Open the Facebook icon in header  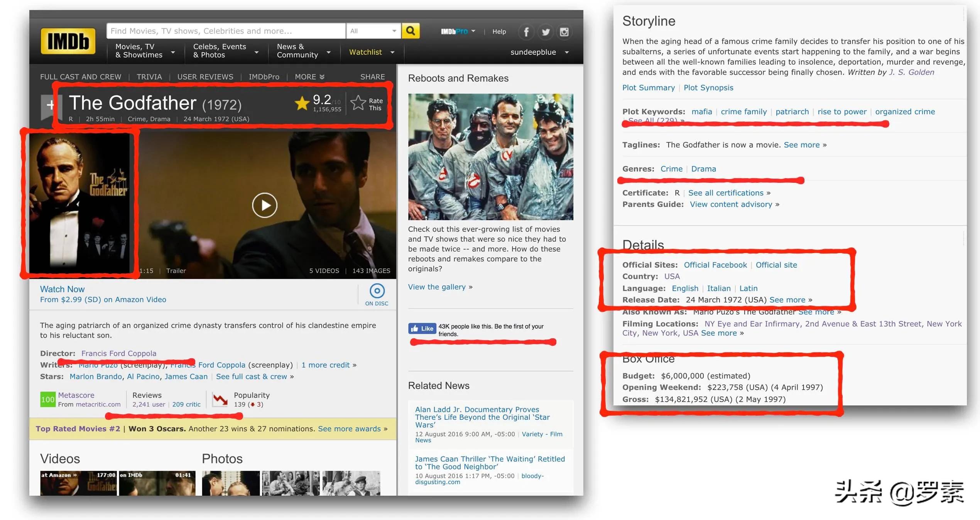(526, 32)
